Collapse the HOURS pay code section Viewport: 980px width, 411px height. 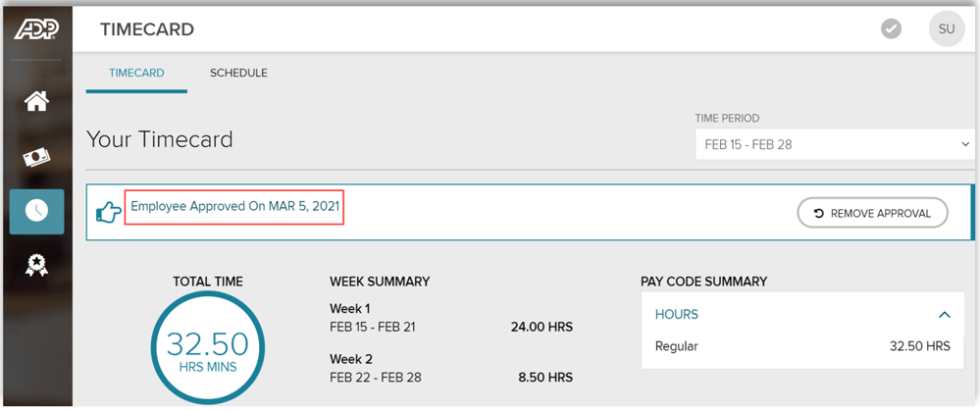point(944,315)
